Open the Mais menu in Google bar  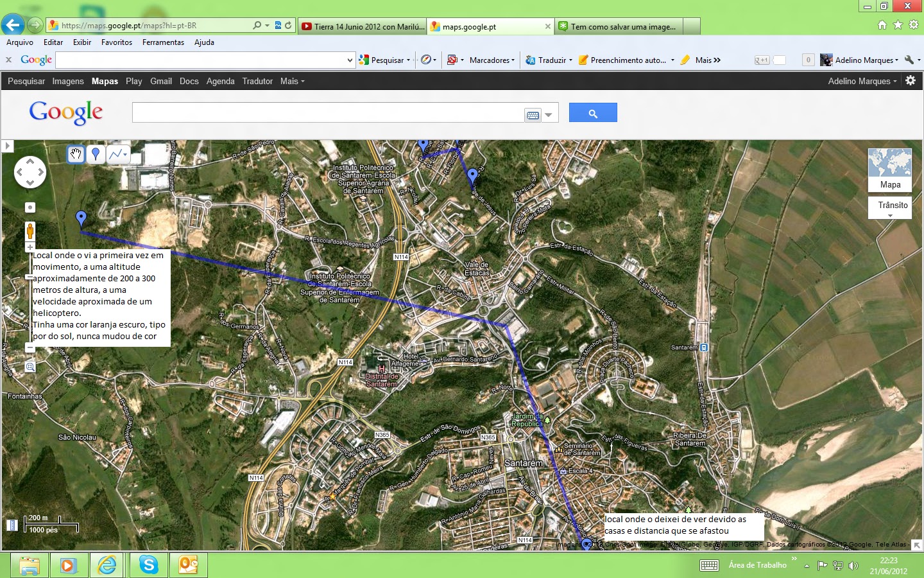point(292,81)
